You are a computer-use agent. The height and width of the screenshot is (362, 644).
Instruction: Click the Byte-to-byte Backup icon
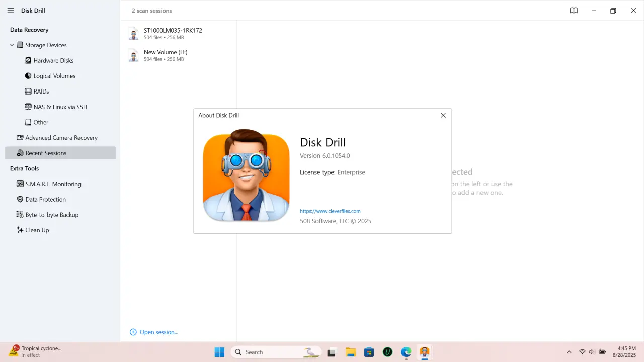click(x=20, y=215)
